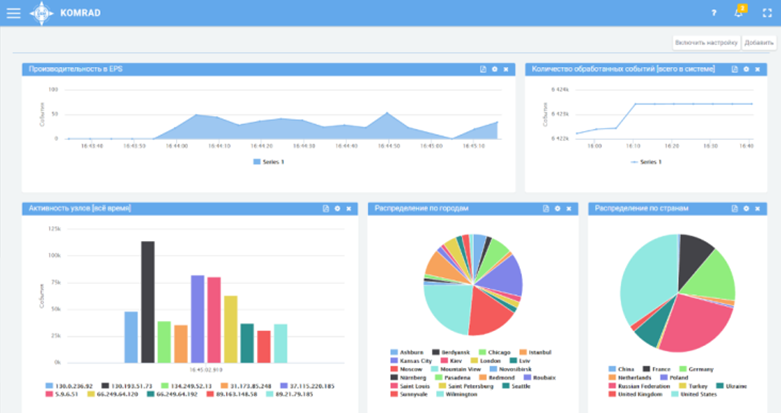Screen dimensions: 781x413
Task: Click the Включить настройку button
Action: pos(706,43)
